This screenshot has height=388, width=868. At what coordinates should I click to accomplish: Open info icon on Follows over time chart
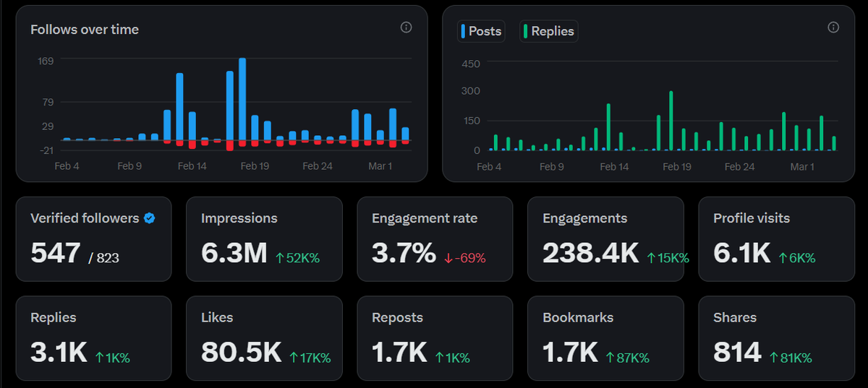(x=406, y=27)
